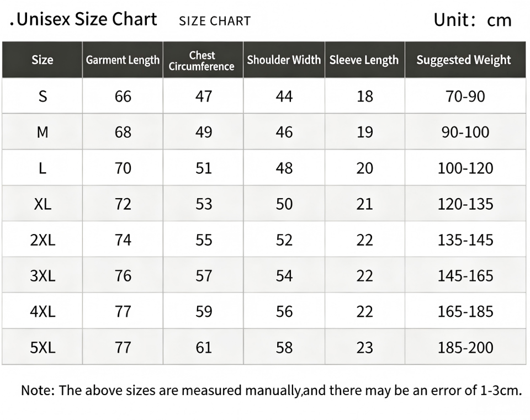Click the 100-120 suggested weight cell
Viewport: 530px width, 420px height.
465,168
